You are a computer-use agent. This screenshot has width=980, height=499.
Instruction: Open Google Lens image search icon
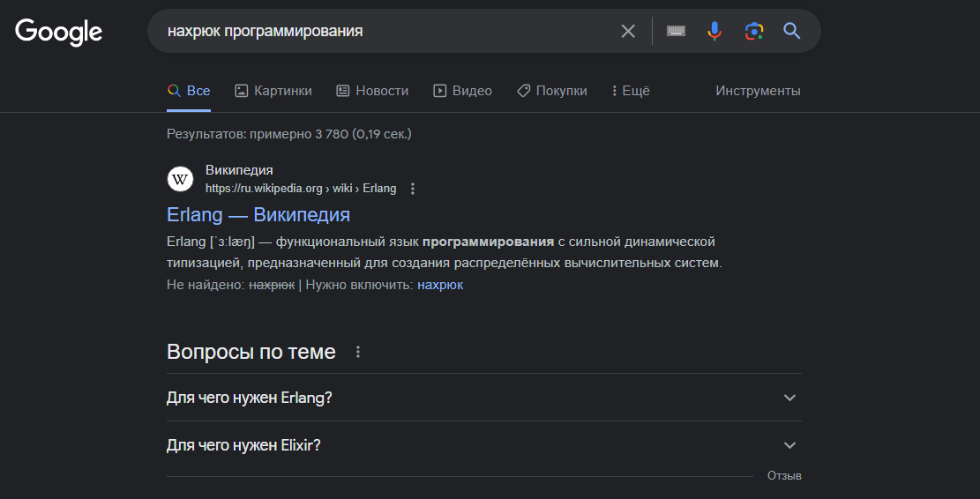click(x=754, y=31)
